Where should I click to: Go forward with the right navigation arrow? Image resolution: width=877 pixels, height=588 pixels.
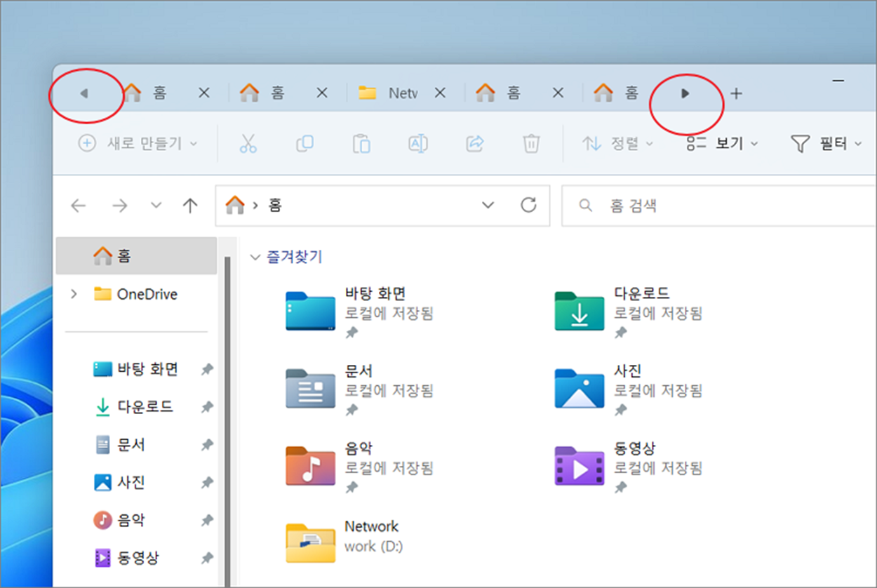click(120, 206)
